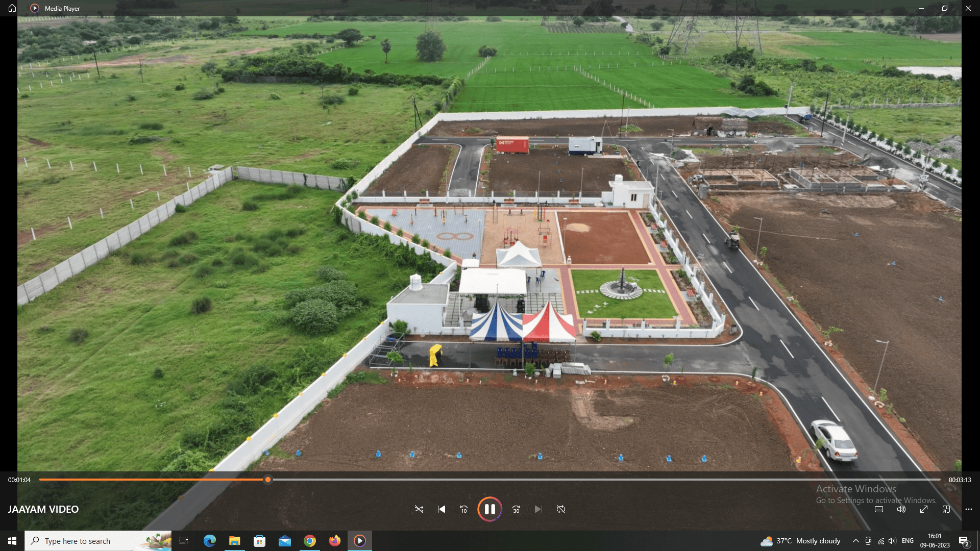Skip to previous track
Screen dimensions: 980x551
[x=442, y=509]
